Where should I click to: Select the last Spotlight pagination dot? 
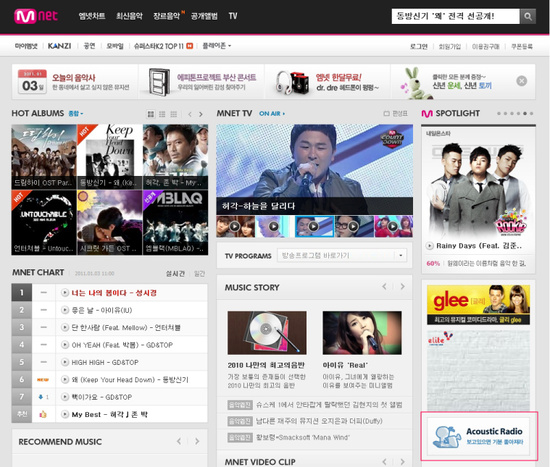[532, 113]
